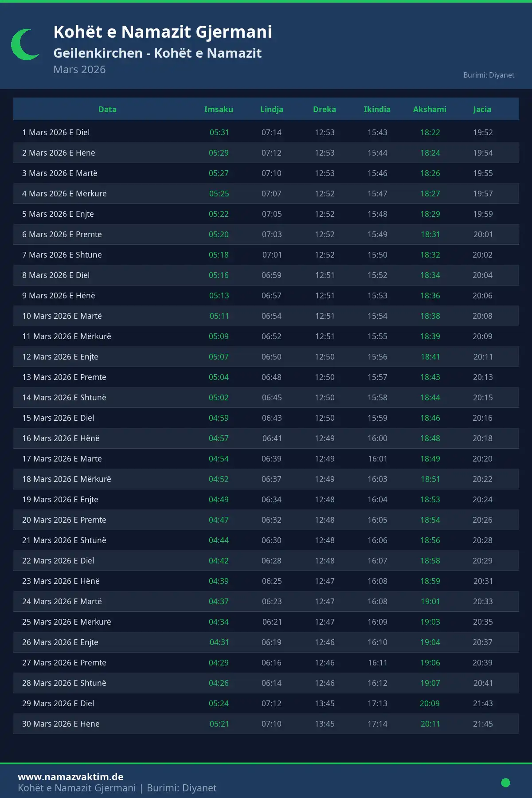The image size is (532, 798).
Task: Click Imsaku time 05:31
Action: 219,133
